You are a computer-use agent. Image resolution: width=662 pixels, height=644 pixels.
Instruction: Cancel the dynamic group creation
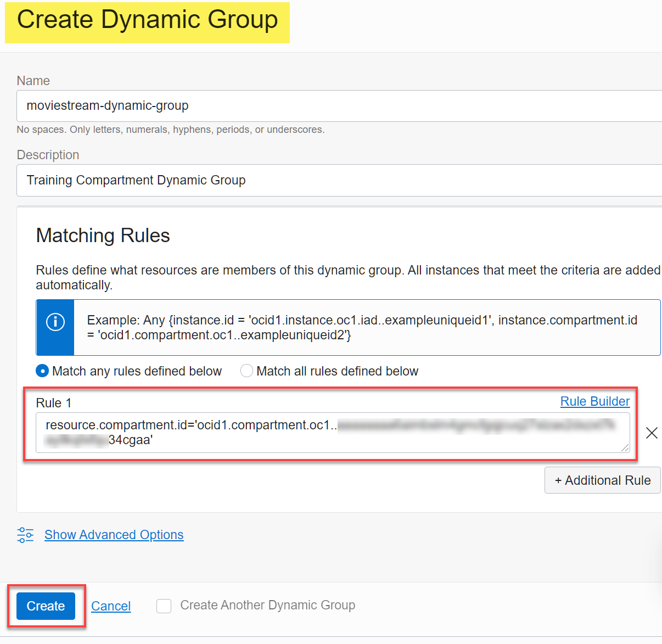[111, 606]
